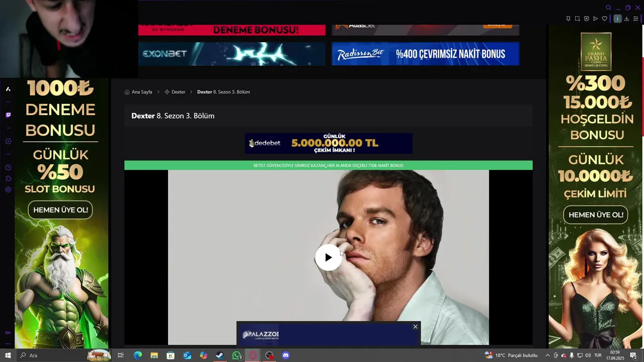Click the microphone tray icon
This screenshot has width=644, height=362.
(572, 355)
